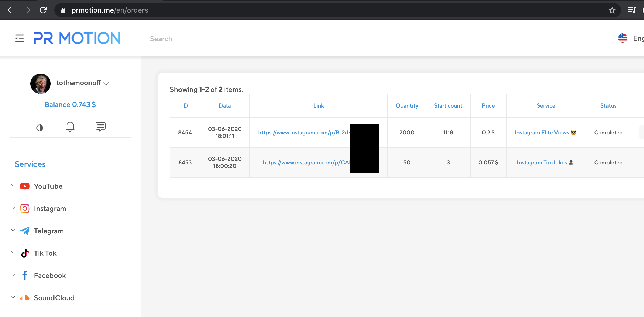Click the Balance 0.743 $ link
The image size is (644, 317).
pos(70,104)
